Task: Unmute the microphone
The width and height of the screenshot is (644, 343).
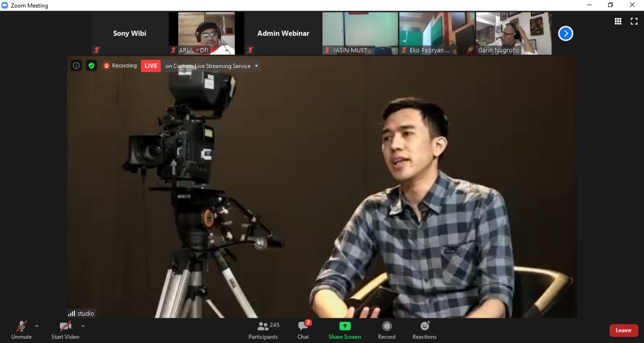Action: click(x=21, y=330)
